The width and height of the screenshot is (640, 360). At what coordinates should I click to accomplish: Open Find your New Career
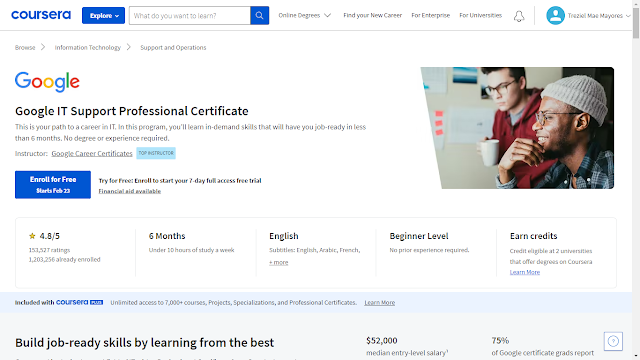pyautogui.click(x=373, y=16)
